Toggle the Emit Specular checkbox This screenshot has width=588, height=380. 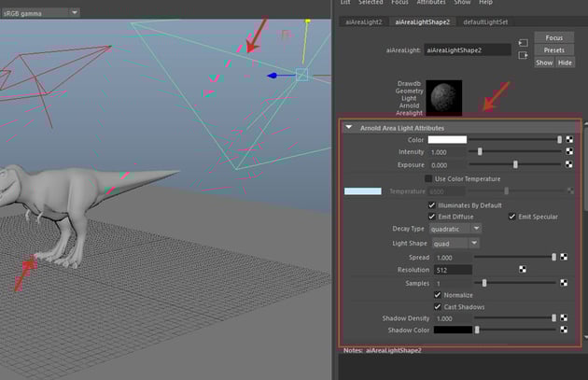click(x=512, y=217)
